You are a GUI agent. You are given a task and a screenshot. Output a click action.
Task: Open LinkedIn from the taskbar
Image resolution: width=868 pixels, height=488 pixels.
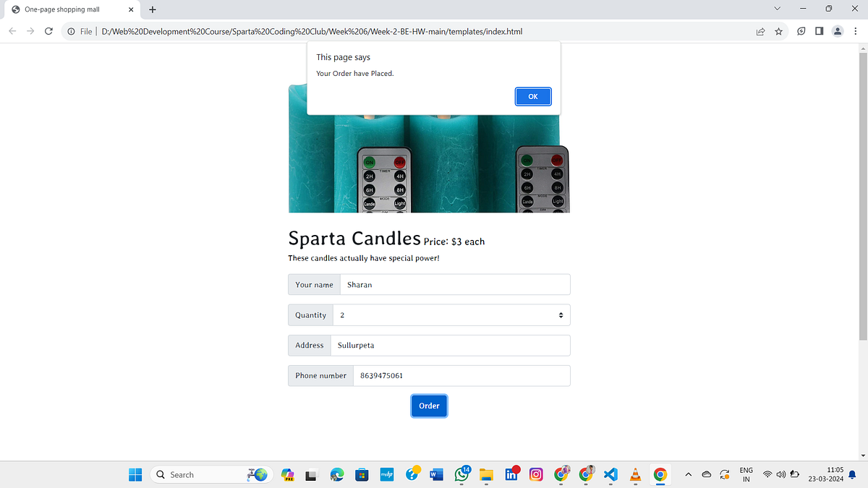(511, 474)
